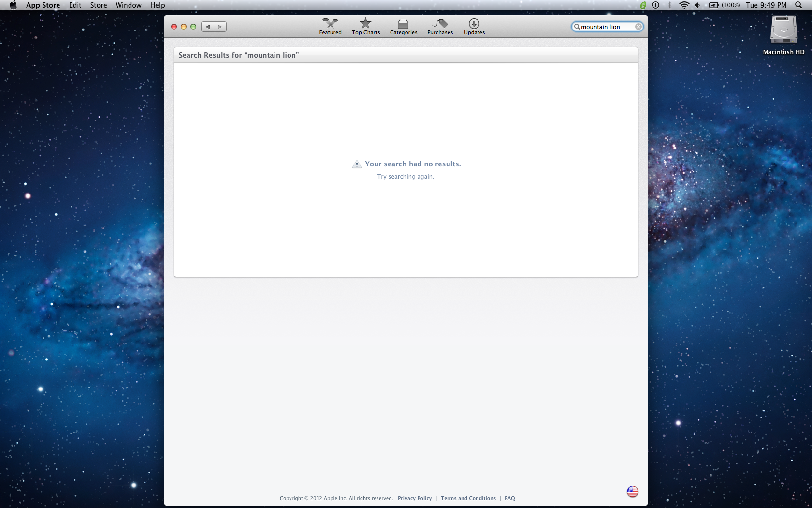
Task: Open Top Charts in toolbar
Action: coord(366,27)
